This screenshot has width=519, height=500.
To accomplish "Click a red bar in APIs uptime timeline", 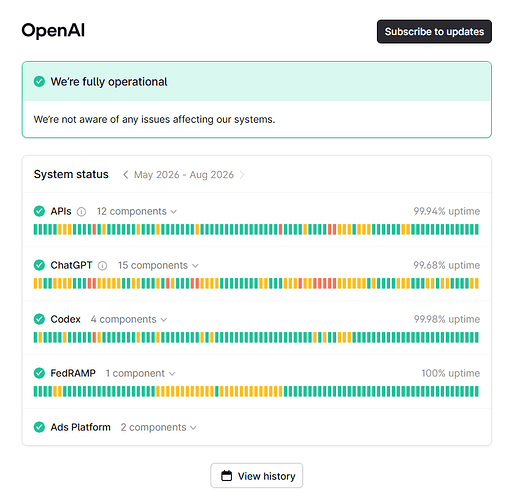I will click(281, 229).
